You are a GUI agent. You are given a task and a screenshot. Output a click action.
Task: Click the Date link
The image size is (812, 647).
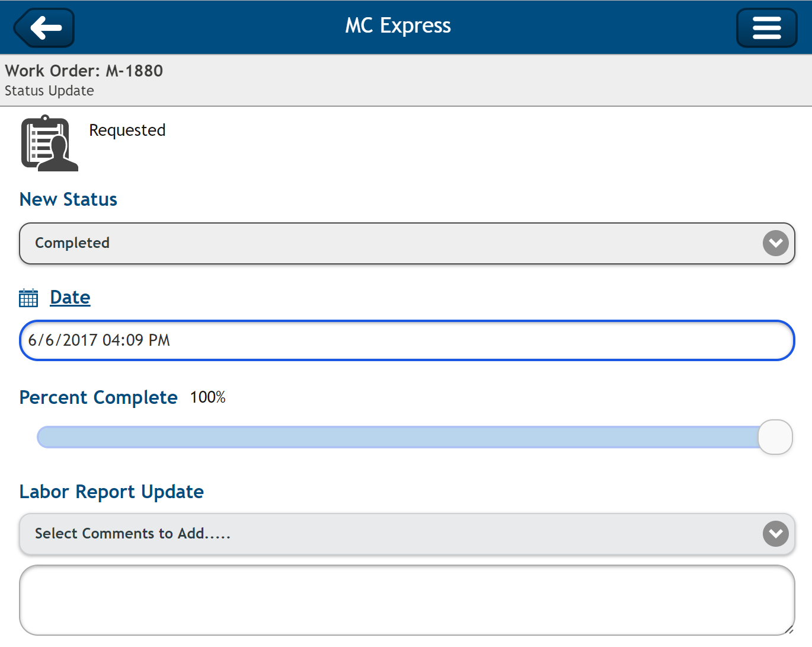(x=69, y=297)
